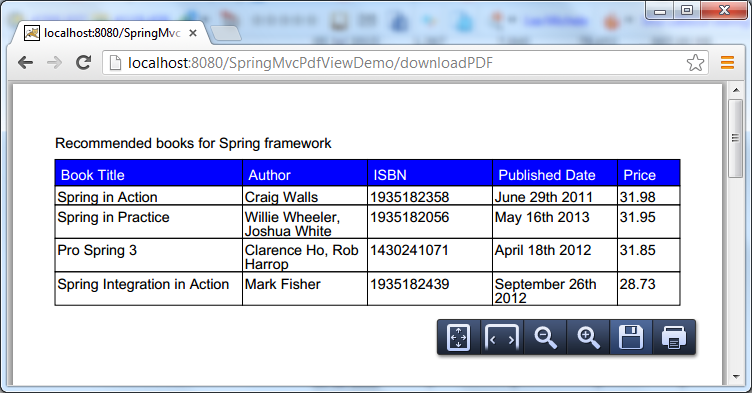
Task: Click the 'Mark Fisher' author cell
Action: (305, 289)
